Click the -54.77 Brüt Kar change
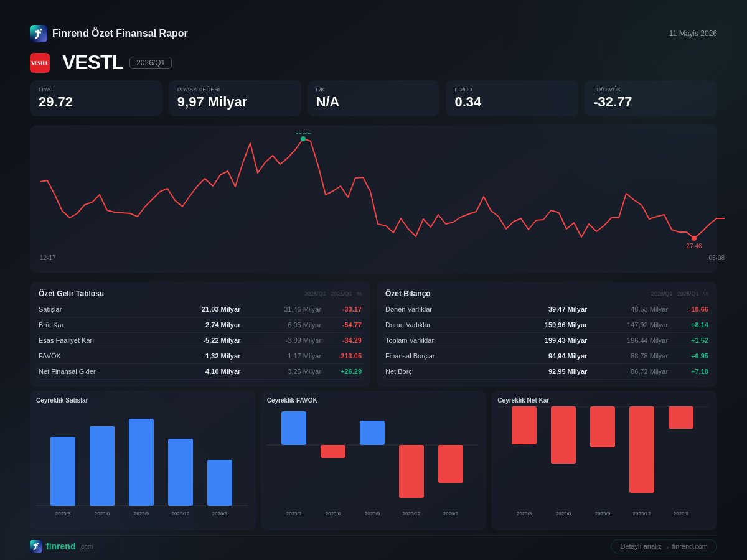This screenshot has width=747, height=560. [352, 325]
